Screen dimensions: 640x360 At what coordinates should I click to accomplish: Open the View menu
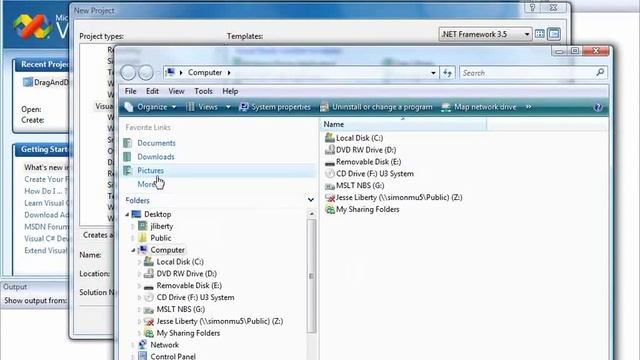click(176, 91)
